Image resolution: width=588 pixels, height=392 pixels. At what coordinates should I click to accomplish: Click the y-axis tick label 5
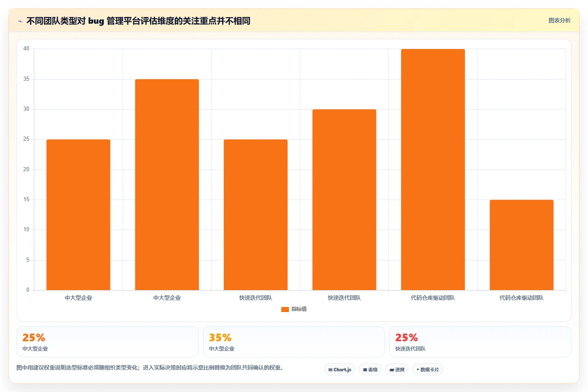click(28, 260)
